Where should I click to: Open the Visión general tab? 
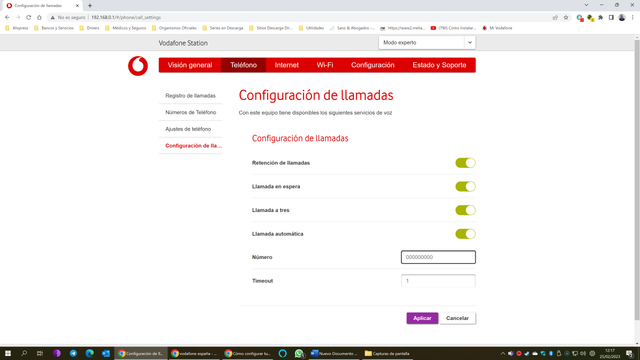190,65
